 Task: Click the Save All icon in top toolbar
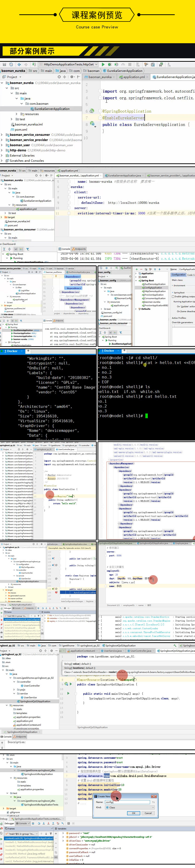[x=4, y=64]
